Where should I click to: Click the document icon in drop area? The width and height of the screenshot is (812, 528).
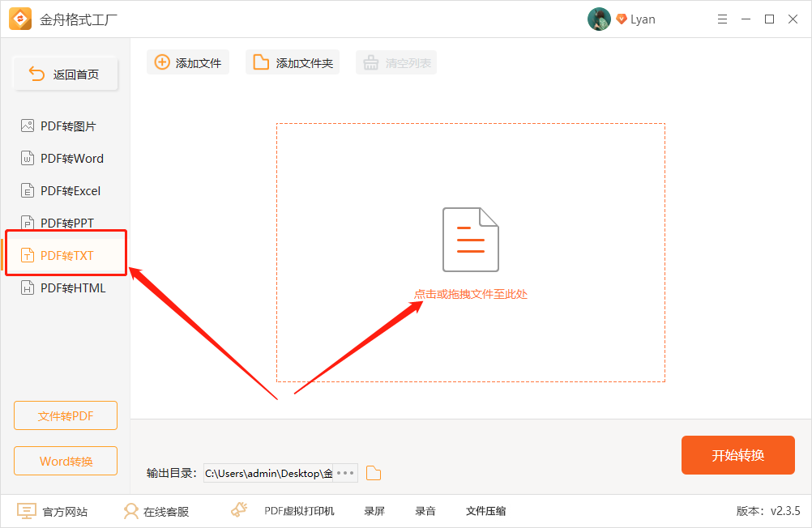point(470,240)
